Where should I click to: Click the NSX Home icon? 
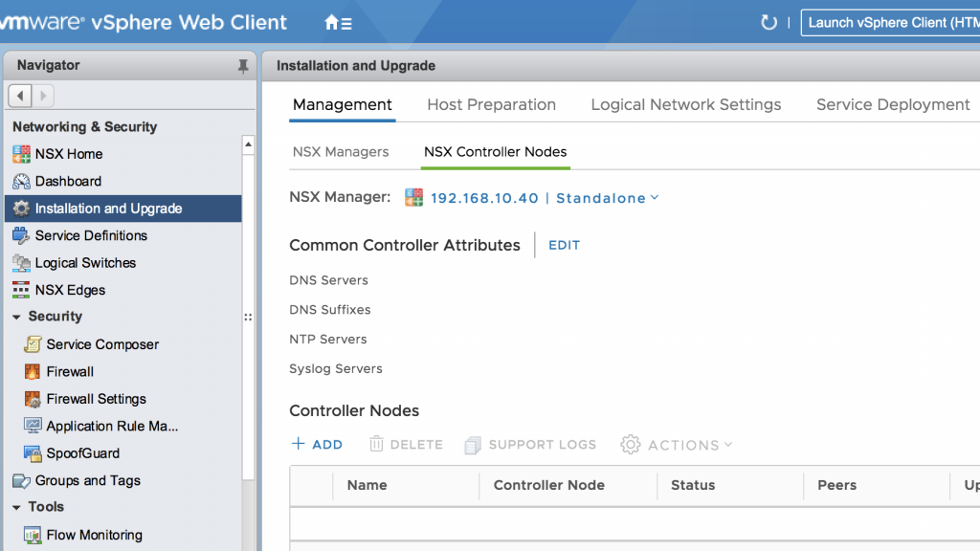point(21,154)
